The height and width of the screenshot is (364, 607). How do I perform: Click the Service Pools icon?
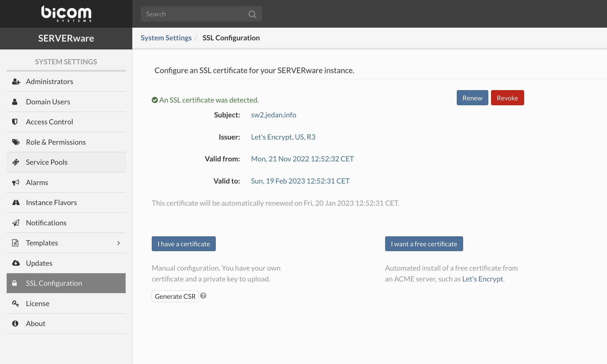point(15,162)
